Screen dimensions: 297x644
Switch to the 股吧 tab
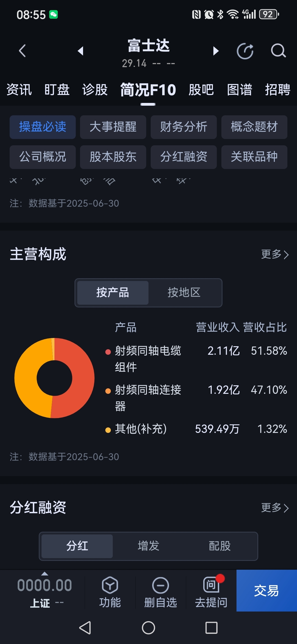(201, 90)
